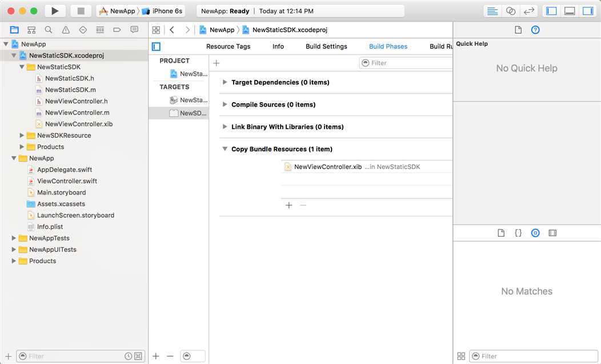Show the Code Snippet library
This screenshot has width=601, height=364.
[518, 233]
